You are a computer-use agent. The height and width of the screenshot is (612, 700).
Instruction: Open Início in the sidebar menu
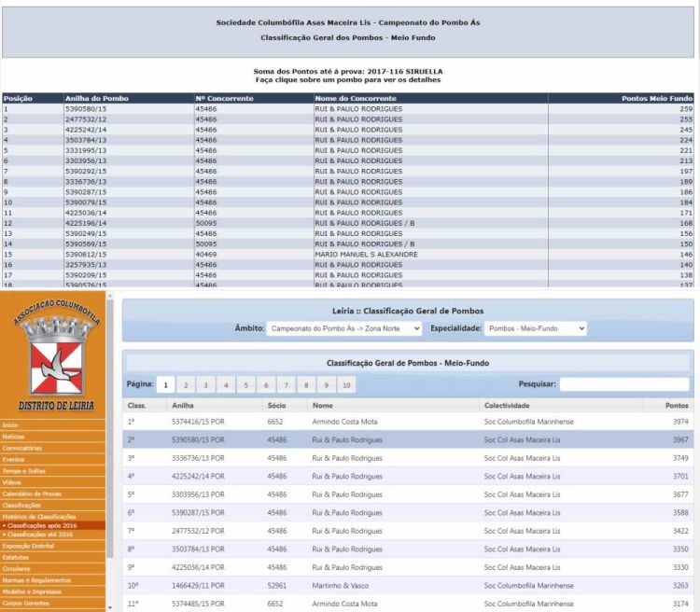pyautogui.click(x=52, y=425)
